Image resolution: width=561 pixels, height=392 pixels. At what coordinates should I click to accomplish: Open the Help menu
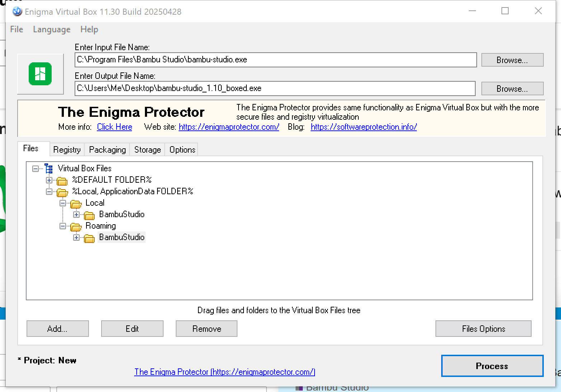[89, 29]
